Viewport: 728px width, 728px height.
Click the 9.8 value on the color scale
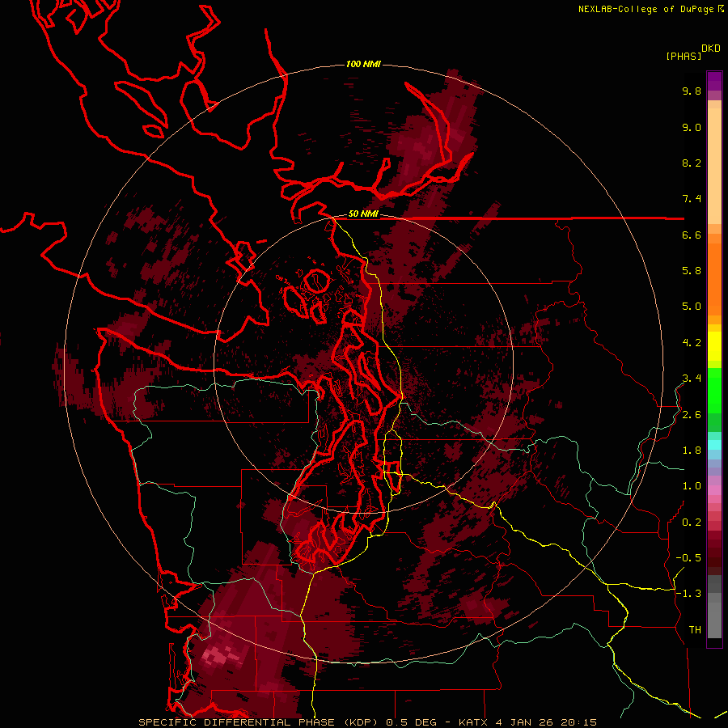point(692,91)
